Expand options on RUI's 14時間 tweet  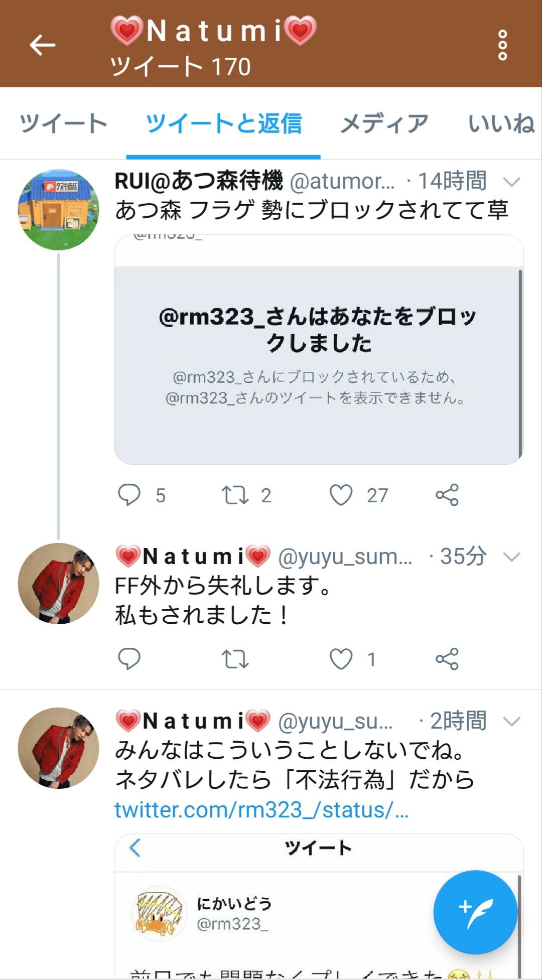(x=511, y=183)
